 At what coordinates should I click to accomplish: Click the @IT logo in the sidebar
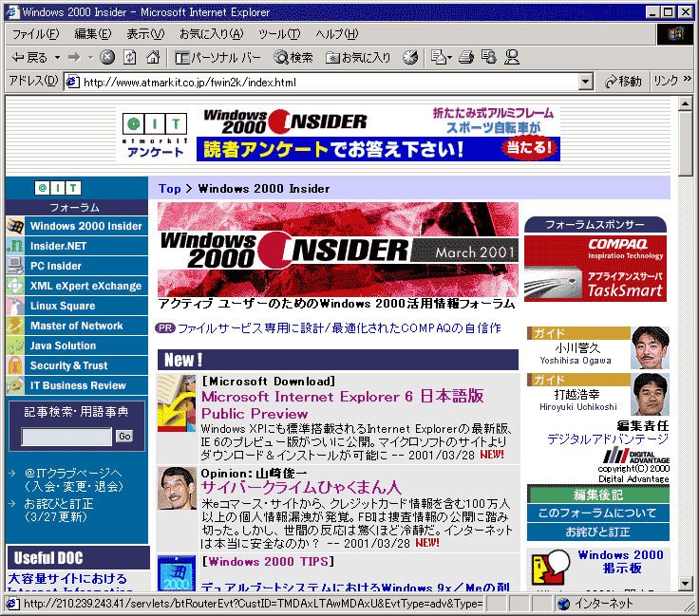point(58,188)
